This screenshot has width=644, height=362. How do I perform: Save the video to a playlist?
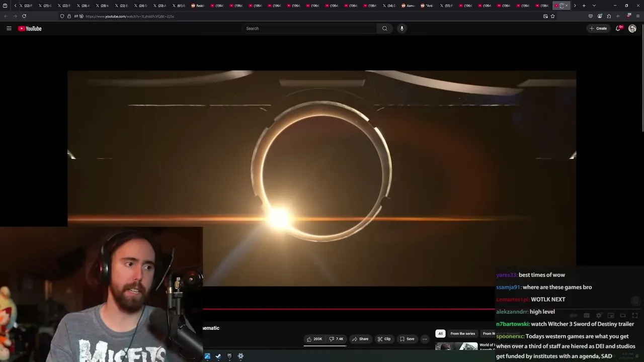[407, 339]
